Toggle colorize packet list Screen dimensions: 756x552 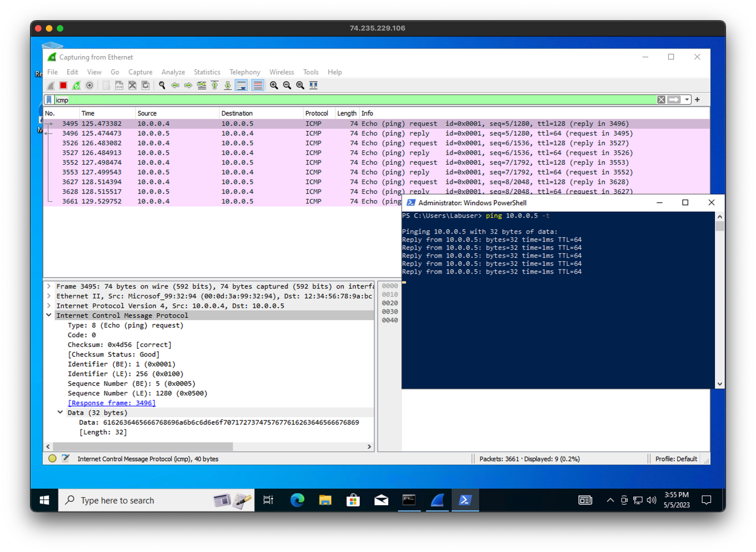click(x=257, y=85)
